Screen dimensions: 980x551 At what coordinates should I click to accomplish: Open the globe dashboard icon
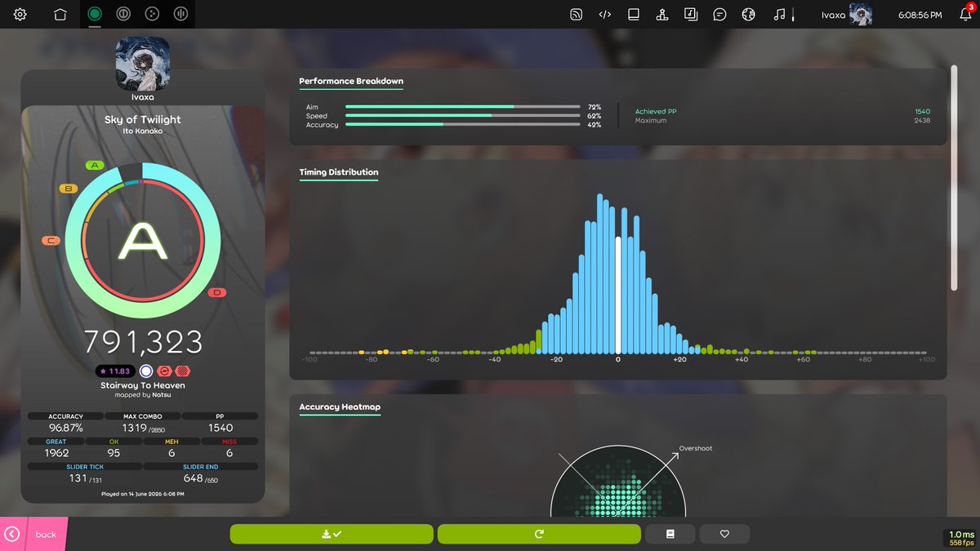click(748, 14)
